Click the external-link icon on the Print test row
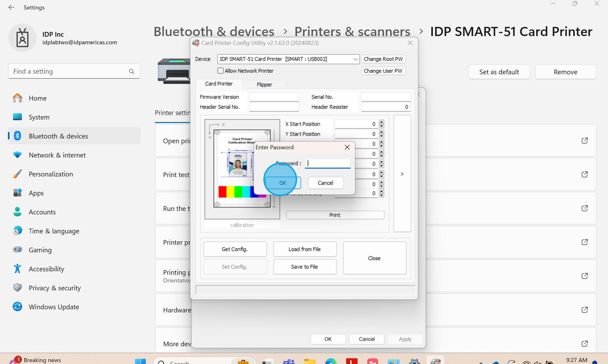The image size is (608, 364). tap(585, 175)
